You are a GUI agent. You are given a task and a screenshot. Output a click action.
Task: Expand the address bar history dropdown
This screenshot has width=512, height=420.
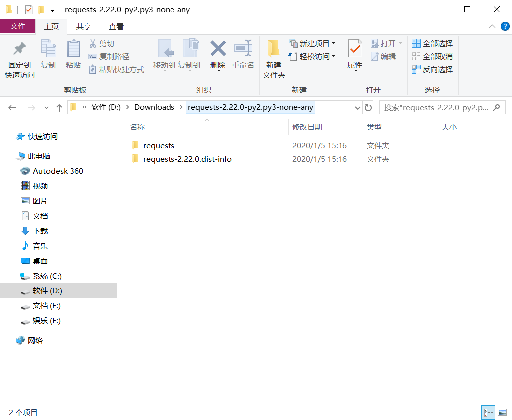(358, 107)
